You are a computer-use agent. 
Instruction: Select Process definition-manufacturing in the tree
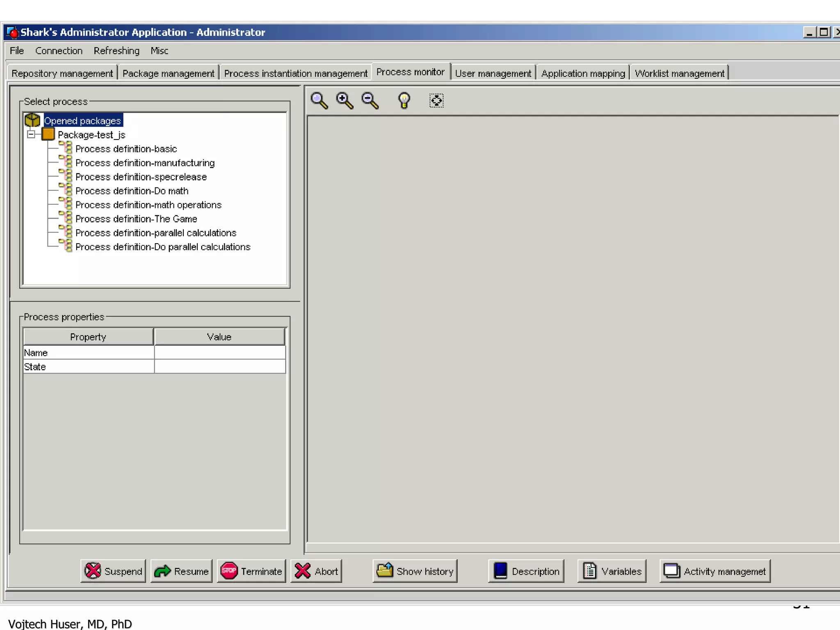click(145, 163)
